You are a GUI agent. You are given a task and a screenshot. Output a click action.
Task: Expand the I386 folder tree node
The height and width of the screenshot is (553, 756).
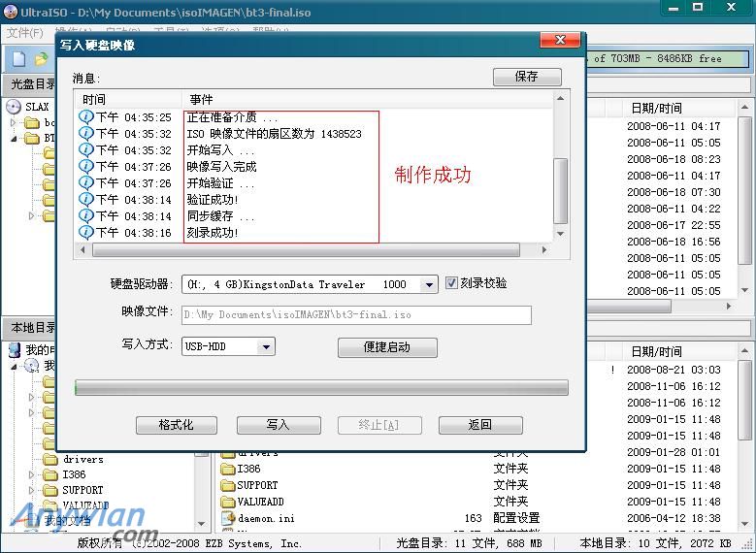pos(32,474)
